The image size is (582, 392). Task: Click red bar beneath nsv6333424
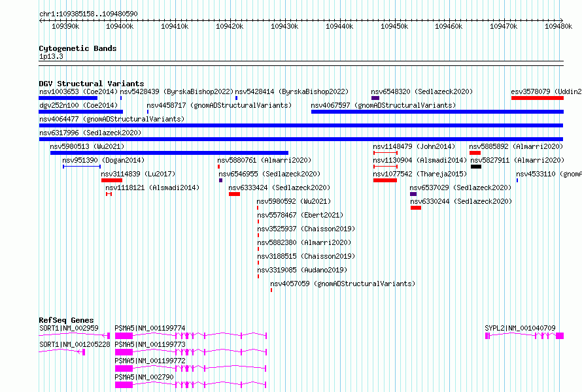pyautogui.click(x=234, y=194)
